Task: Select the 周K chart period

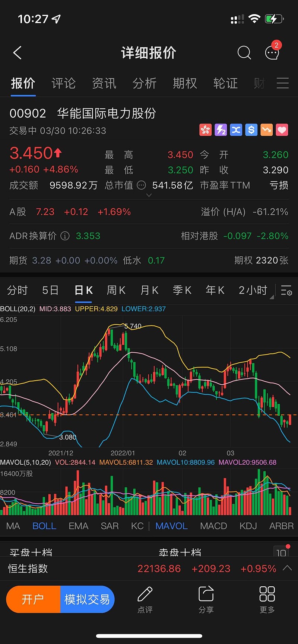Action: pyautogui.click(x=116, y=290)
